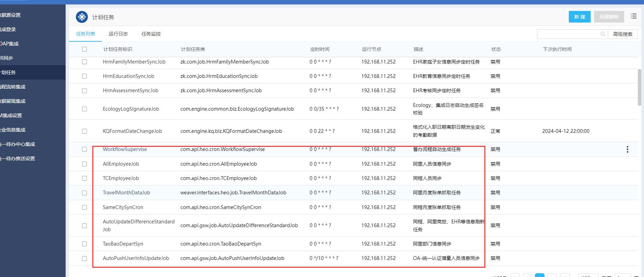Click the 计划任务类 column header
Screen dimensions: 644x277
(x=193, y=49)
